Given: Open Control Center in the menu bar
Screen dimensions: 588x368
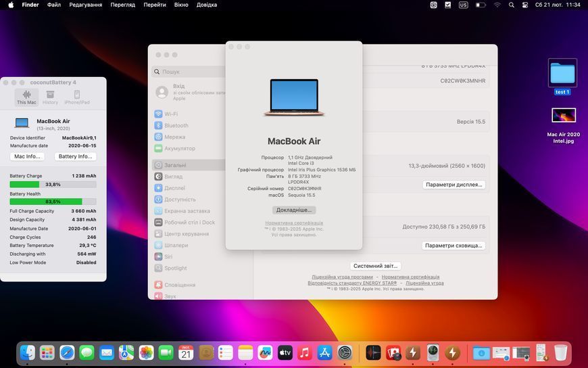Looking at the screenshot, I should (x=525, y=5).
